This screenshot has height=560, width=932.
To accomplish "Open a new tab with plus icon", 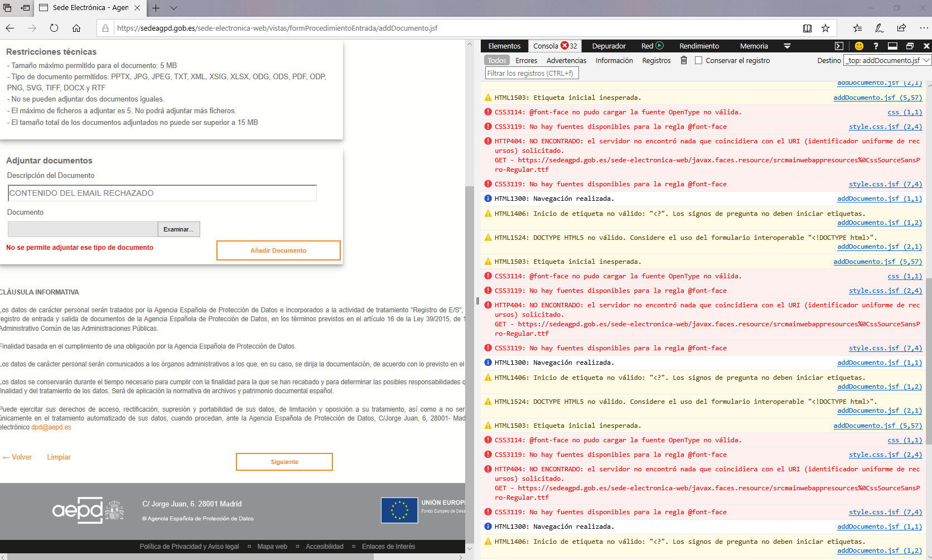I will 156,8.
